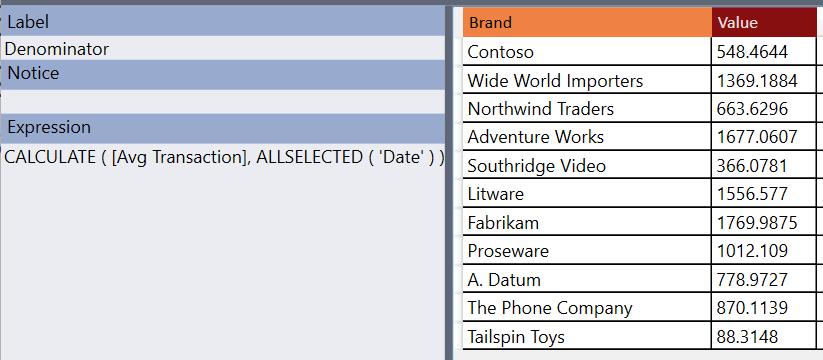823x360 pixels.
Task: Click the A. Datum brand cell
Action: (x=587, y=279)
